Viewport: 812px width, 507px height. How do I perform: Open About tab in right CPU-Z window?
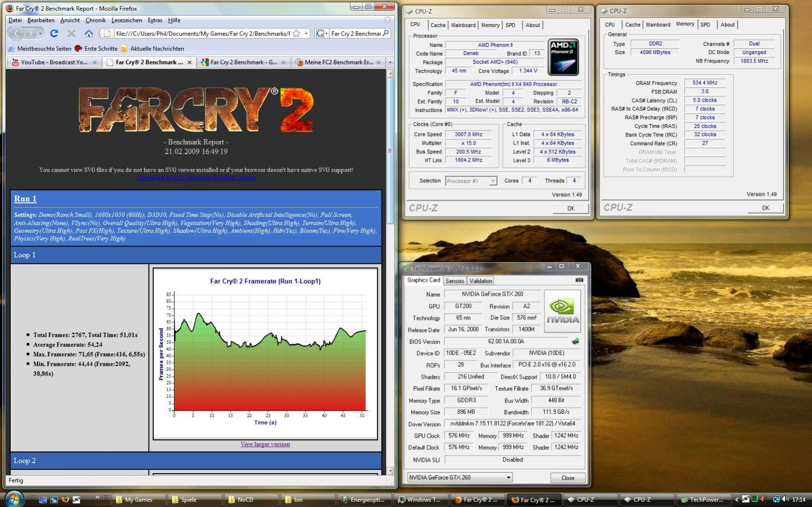coord(727,25)
